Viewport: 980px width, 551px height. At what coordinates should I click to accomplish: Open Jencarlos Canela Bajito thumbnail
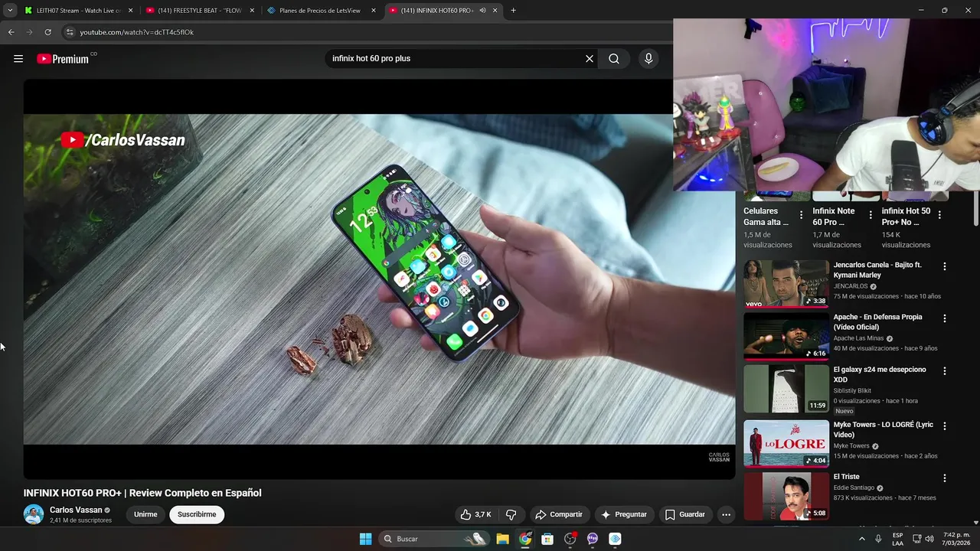786,284
